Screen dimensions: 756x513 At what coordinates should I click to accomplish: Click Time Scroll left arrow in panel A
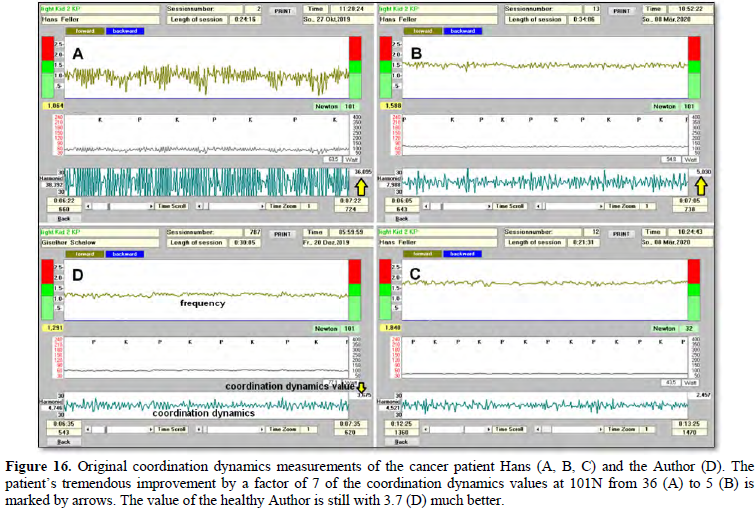pyautogui.click(x=89, y=206)
